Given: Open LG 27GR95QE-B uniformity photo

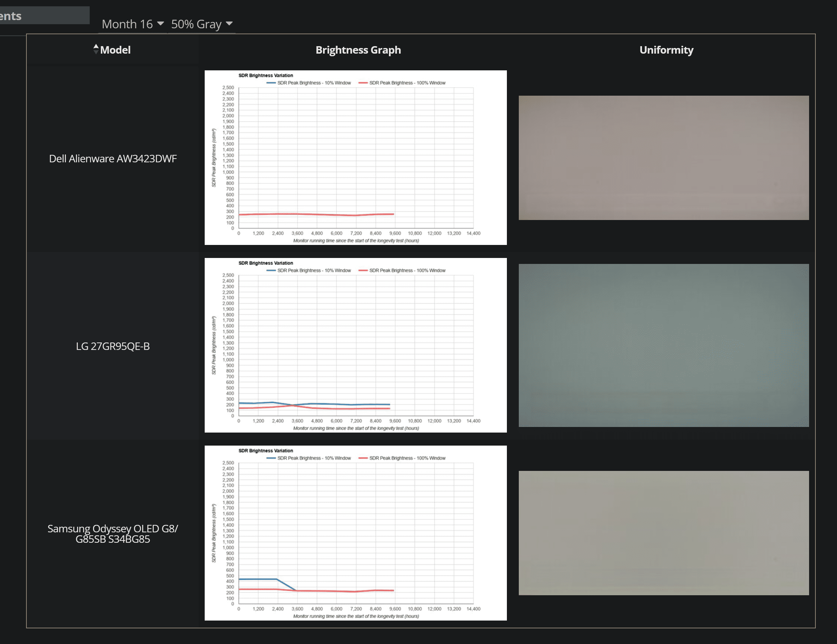Looking at the screenshot, I should [x=664, y=345].
